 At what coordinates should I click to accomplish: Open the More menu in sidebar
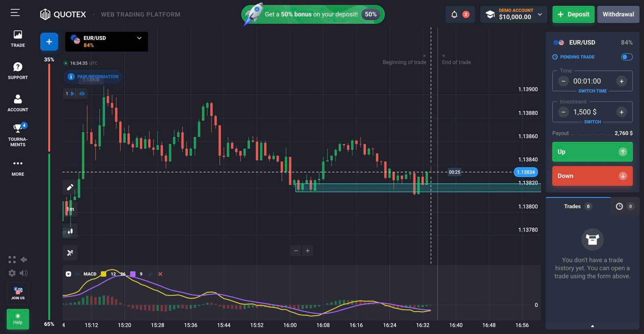tap(18, 168)
